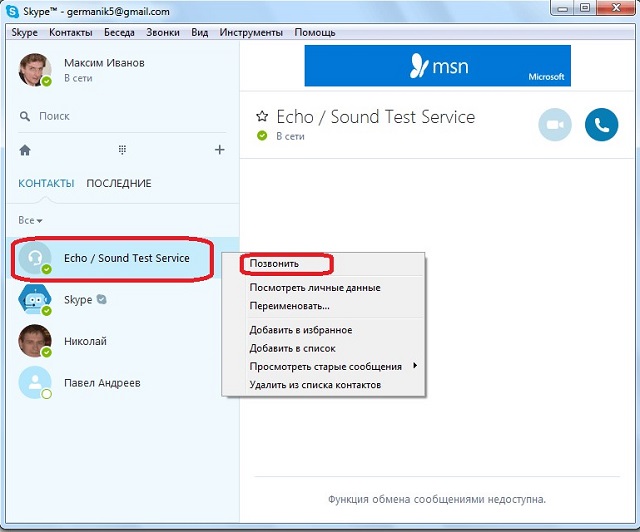Open the Инструменты menu

tap(250, 32)
